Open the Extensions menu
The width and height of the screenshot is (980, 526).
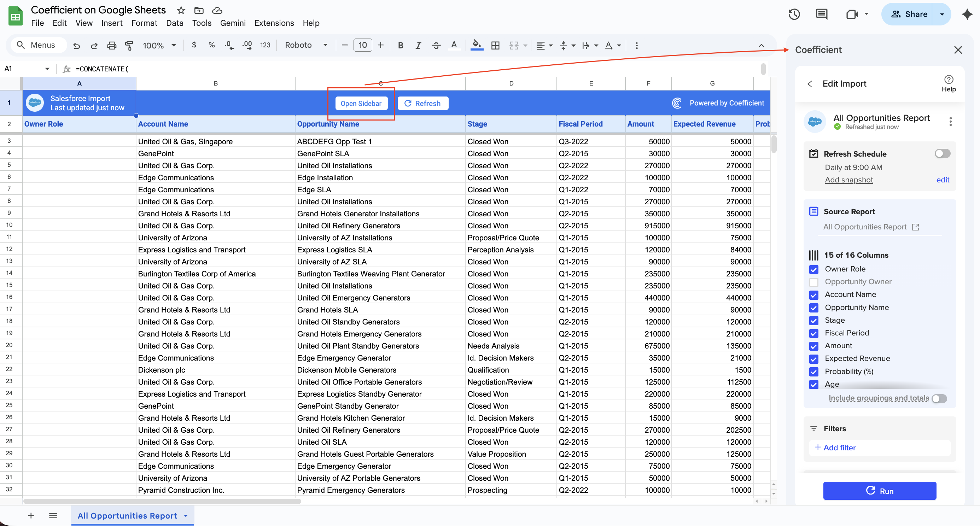pos(274,23)
